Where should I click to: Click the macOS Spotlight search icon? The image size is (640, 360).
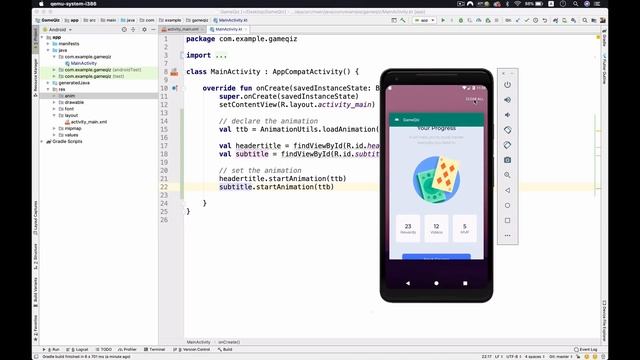tap(576, 4)
